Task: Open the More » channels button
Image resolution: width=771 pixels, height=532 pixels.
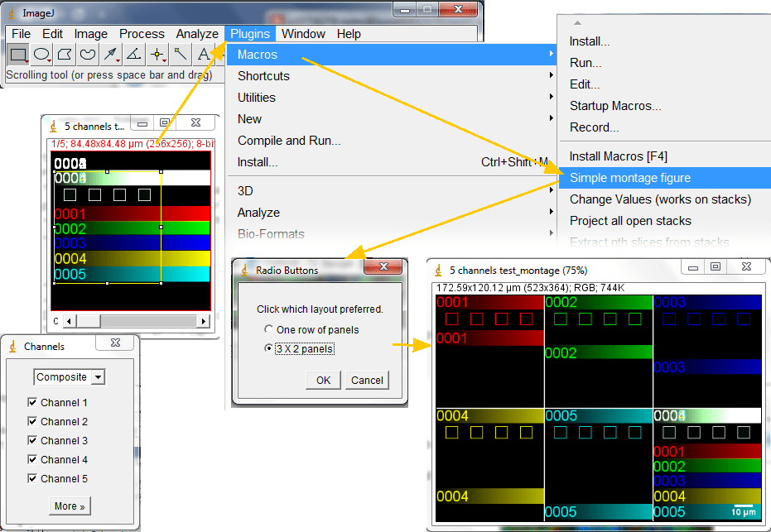Action: pyautogui.click(x=70, y=506)
